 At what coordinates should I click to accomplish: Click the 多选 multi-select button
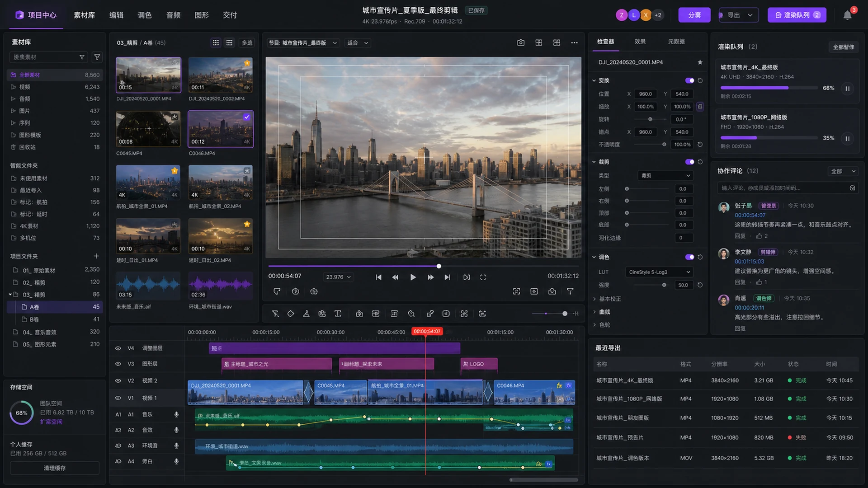point(247,42)
